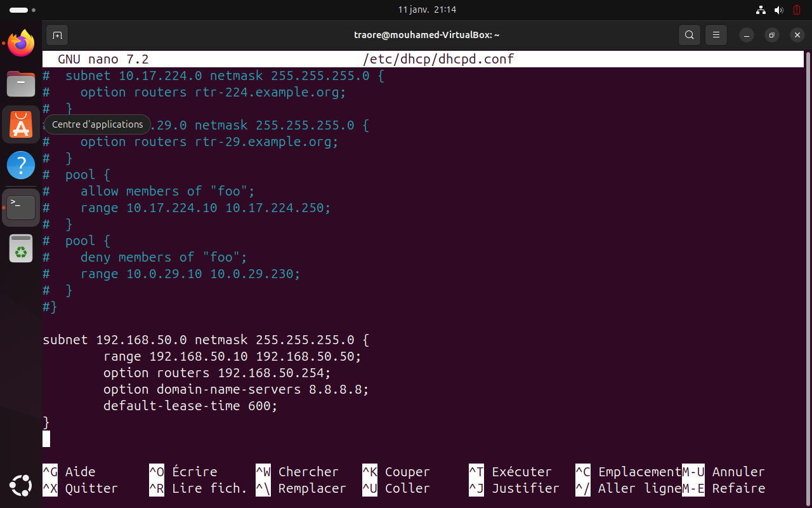Click the network status icon
Image resolution: width=812 pixels, height=508 pixels.
click(761, 10)
